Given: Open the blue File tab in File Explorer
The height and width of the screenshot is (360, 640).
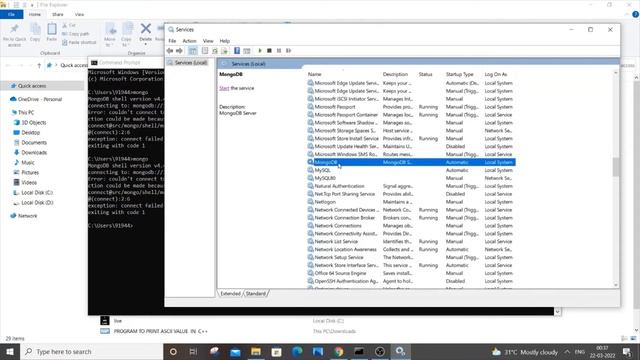Looking at the screenshot, I should pyautogui.click(x=11, y=14).
